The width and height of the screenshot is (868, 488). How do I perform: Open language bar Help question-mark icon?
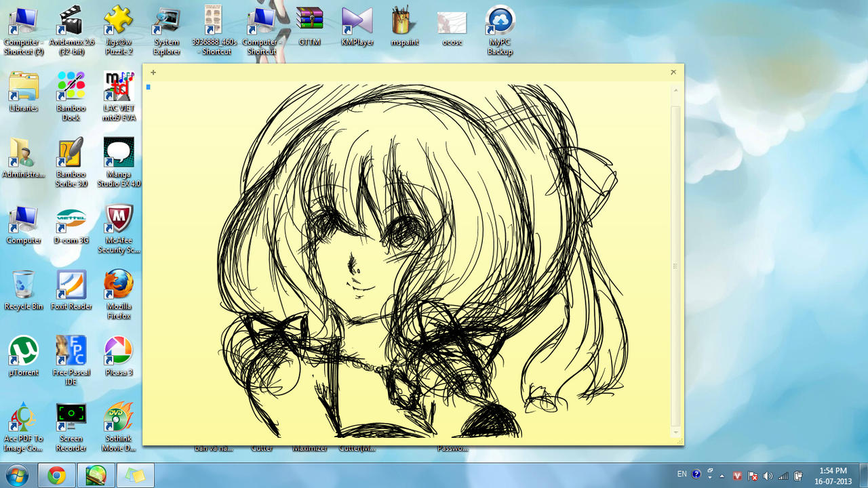[x=696, y=474]
